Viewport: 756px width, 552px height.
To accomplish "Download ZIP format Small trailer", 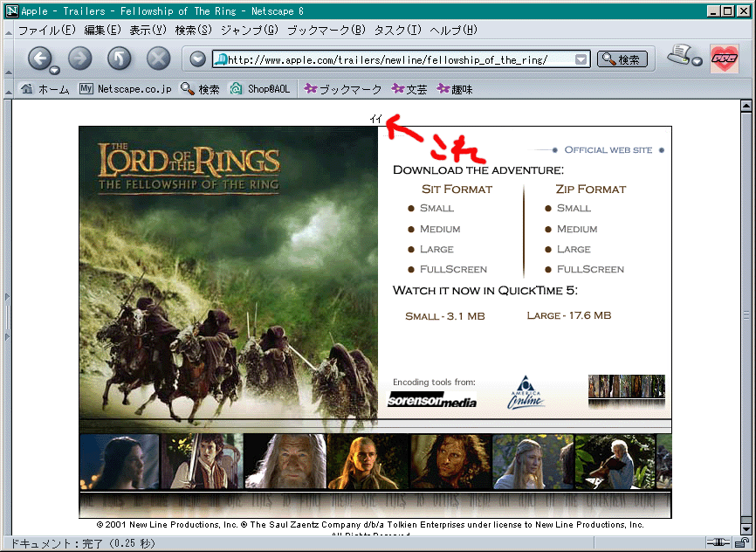I will tap(574, 208).
